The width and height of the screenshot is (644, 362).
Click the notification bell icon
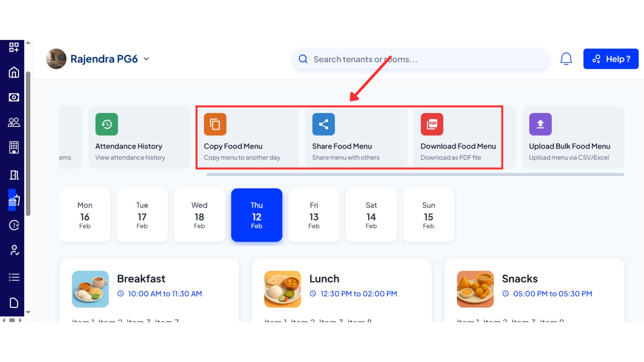[566, 59]
